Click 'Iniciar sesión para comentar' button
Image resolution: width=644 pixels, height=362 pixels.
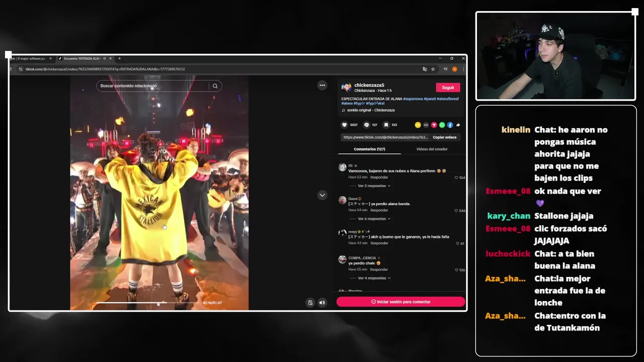click(x=400, y=302)
